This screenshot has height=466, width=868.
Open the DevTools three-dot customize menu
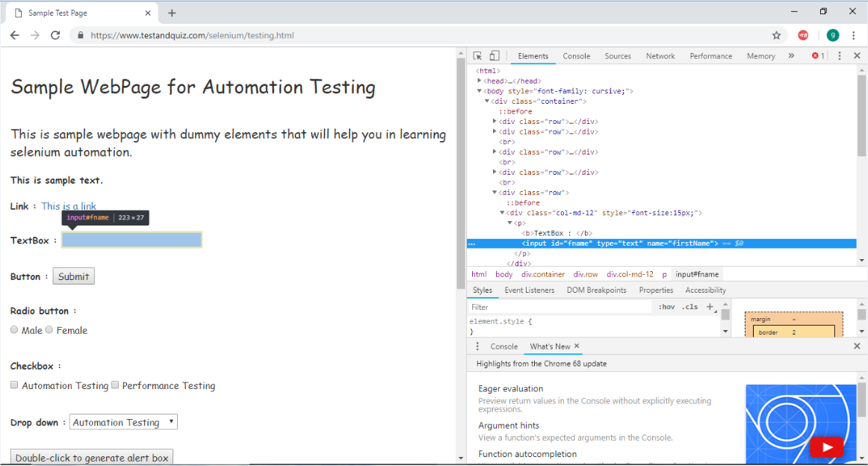pyautogui.click(x=840, y=56)
